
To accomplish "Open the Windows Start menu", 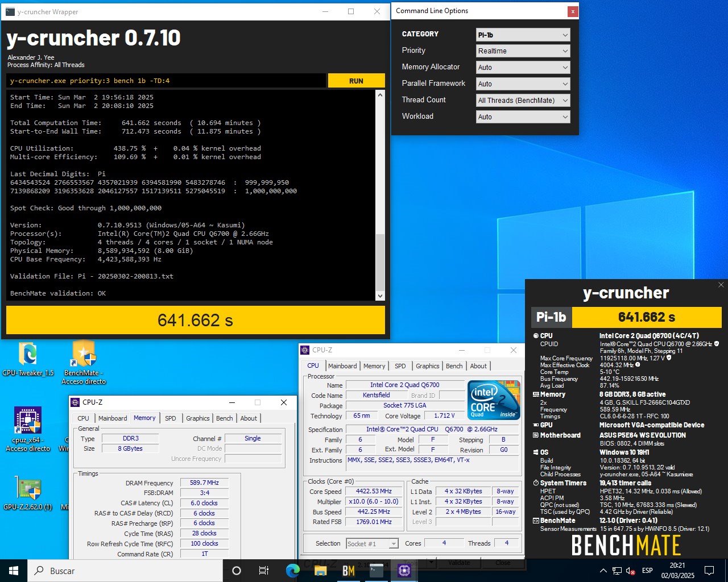I will pos(14,571).
